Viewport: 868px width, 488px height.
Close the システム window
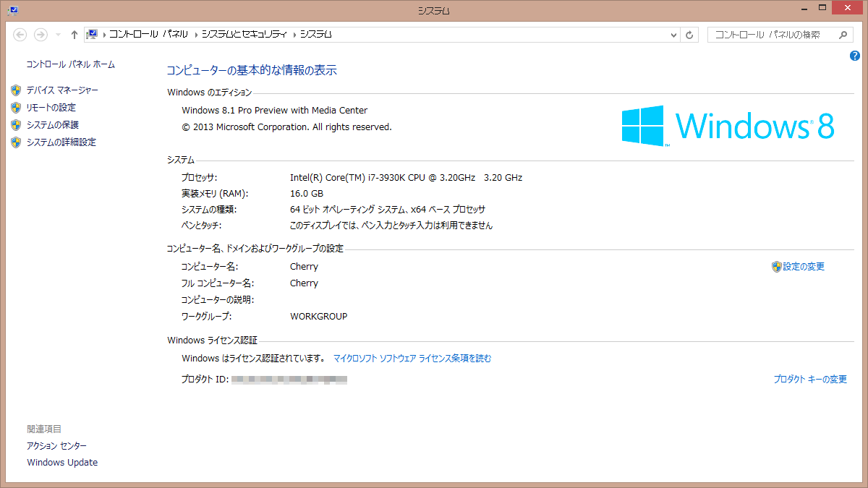[x=848, y=7]
